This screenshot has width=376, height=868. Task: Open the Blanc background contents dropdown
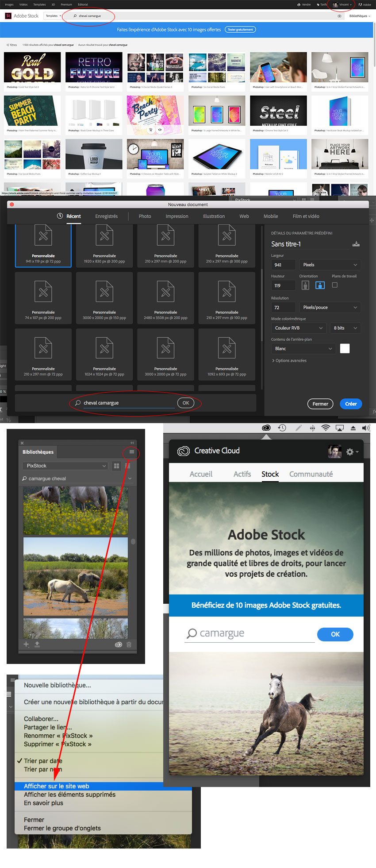click(303, 349)
